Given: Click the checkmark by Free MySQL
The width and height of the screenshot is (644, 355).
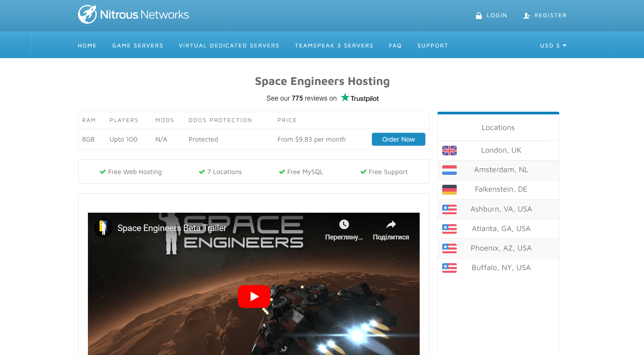Looking at the screenshot, I should click(282, 172).
